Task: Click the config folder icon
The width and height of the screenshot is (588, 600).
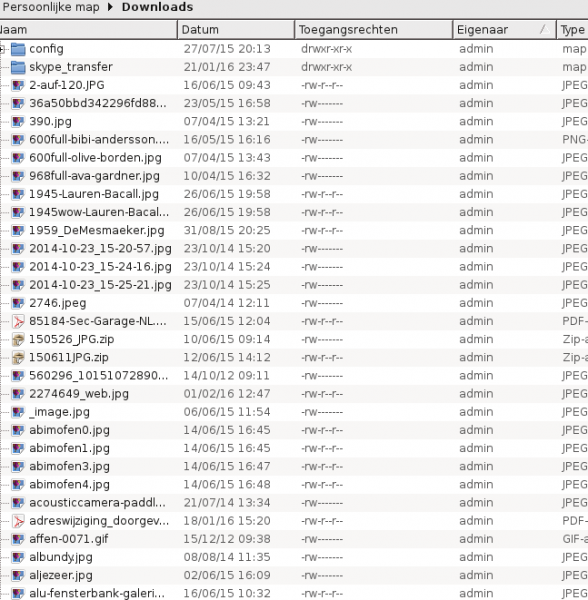Action: pyautogui.click(x=18, y=49)
